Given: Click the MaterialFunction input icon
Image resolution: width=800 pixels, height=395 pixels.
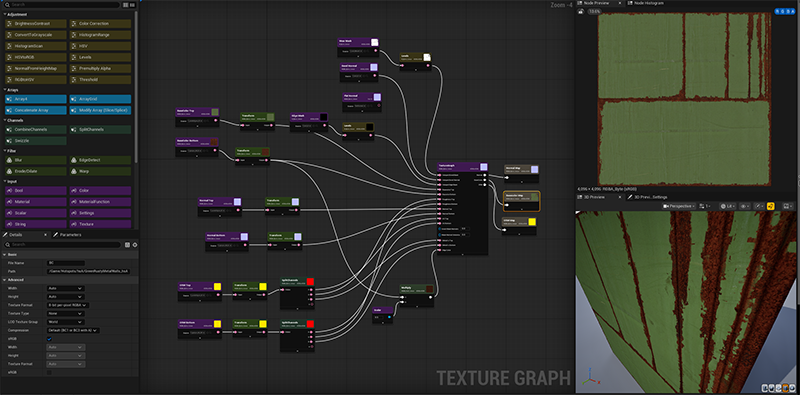Looking at the screenshot, I should (x=74, y=202).
